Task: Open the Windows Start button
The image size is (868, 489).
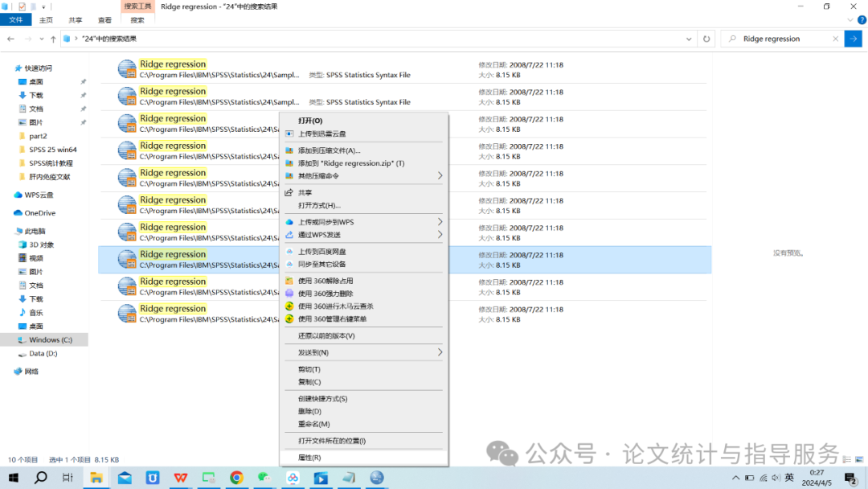Action: pos(14,478)
